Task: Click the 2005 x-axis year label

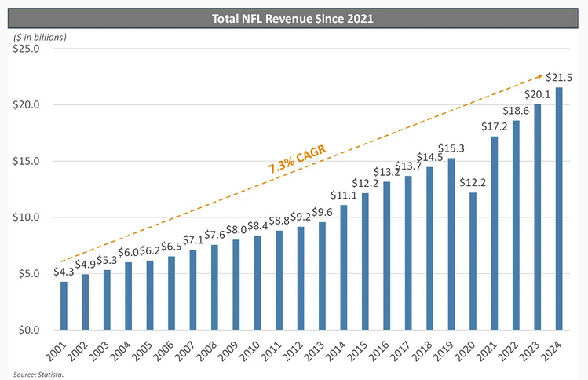Action: (x=142, y=351)
